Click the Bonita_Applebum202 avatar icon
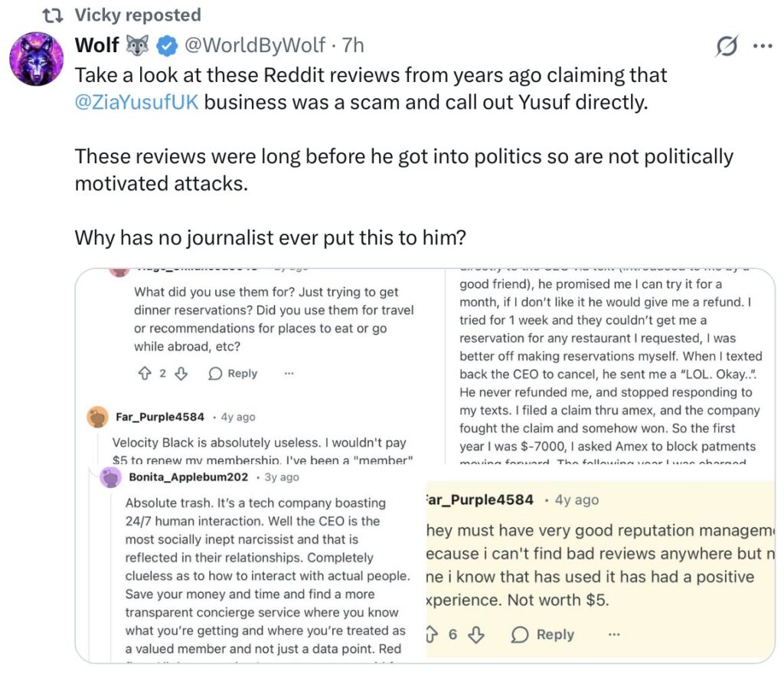Viewport: 784px width, 675px height. [x=111, y=477]
